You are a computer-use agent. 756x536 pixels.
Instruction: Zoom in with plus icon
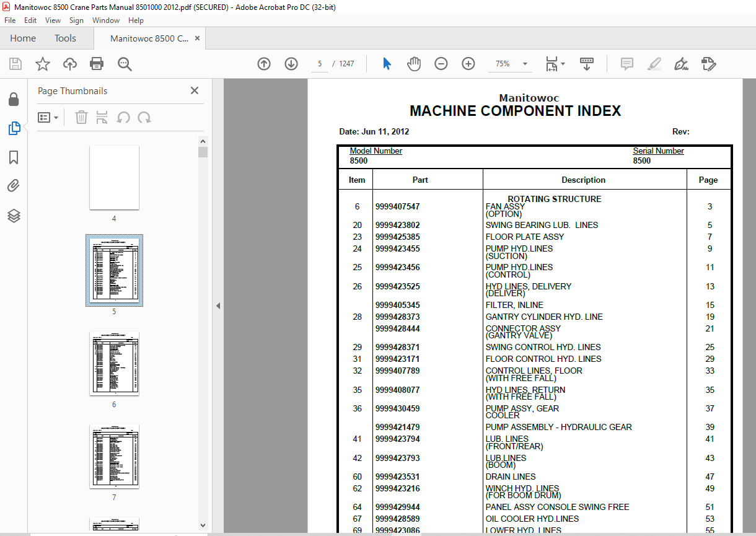click(468, 64)
